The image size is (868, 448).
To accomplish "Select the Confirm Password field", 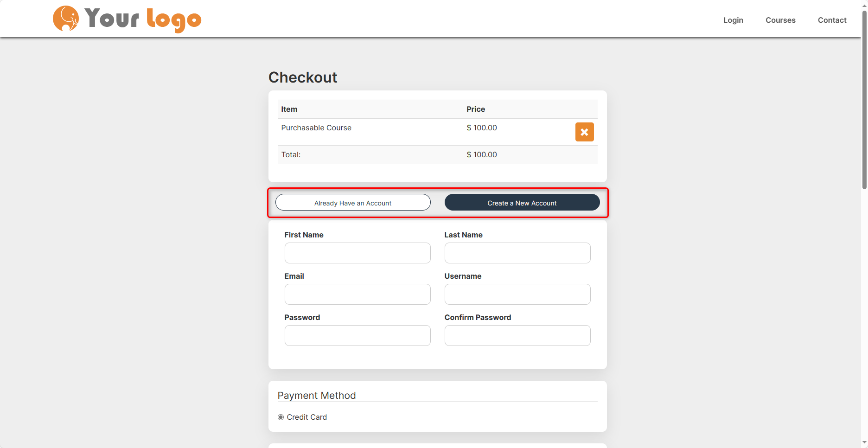I will pos(517,336).
